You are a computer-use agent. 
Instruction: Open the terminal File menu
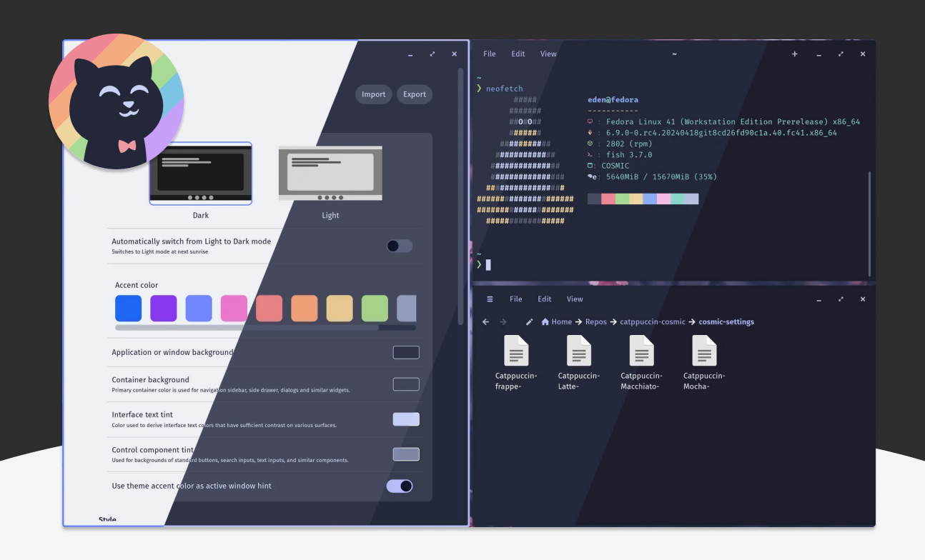point(489,54)
